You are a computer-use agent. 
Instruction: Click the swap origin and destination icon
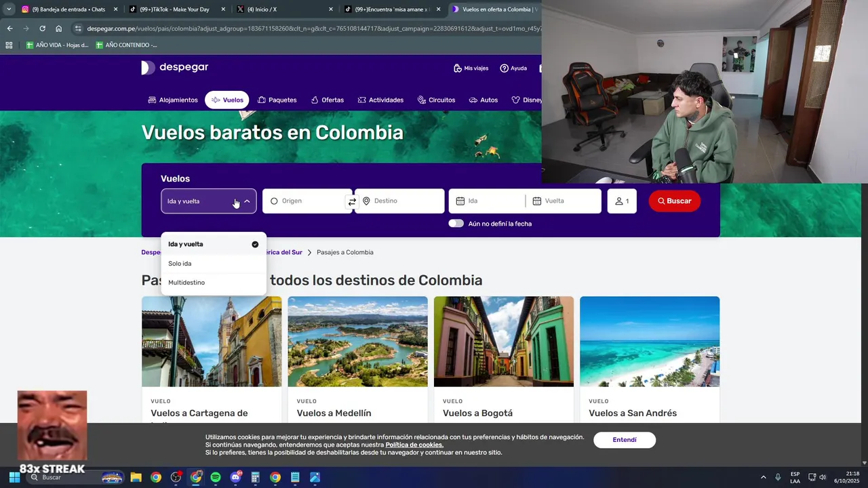[352, 201]
